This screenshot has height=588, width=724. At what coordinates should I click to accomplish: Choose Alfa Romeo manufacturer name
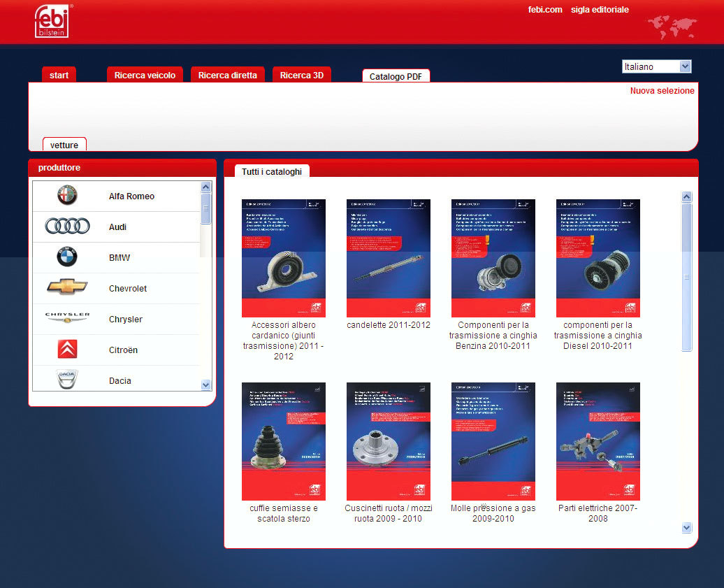[x=131, y=196]
